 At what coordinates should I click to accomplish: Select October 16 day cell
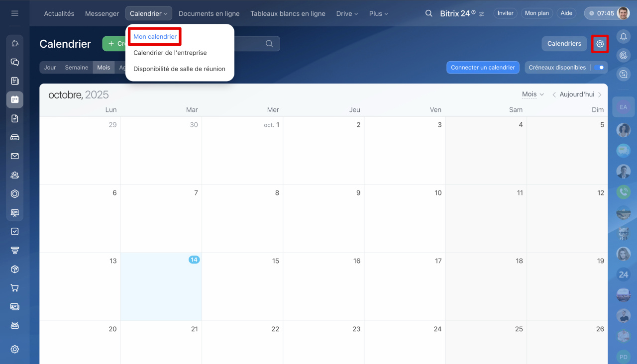tap(323, 288)
